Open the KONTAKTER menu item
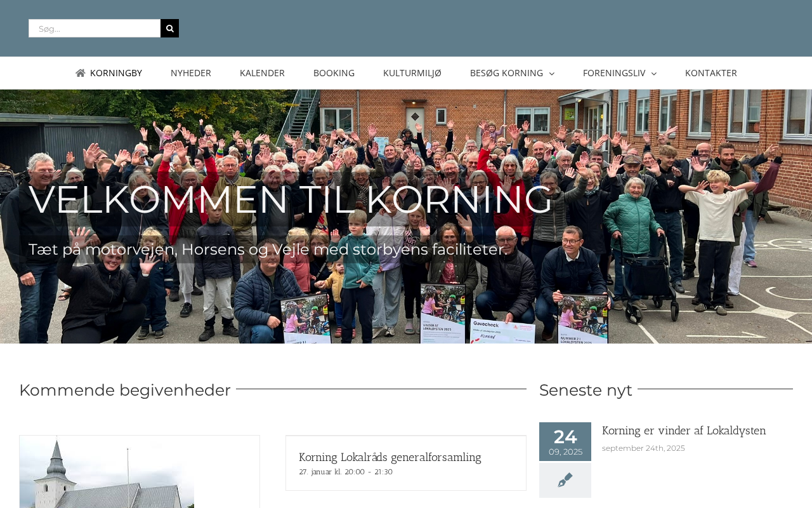This screenshot has height=508, width=812. 711,73
